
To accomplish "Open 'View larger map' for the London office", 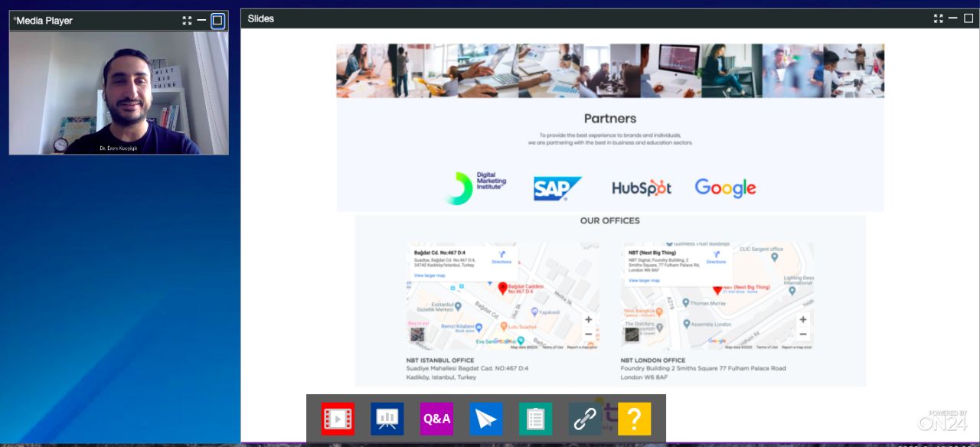I will [x=644, y=280].
